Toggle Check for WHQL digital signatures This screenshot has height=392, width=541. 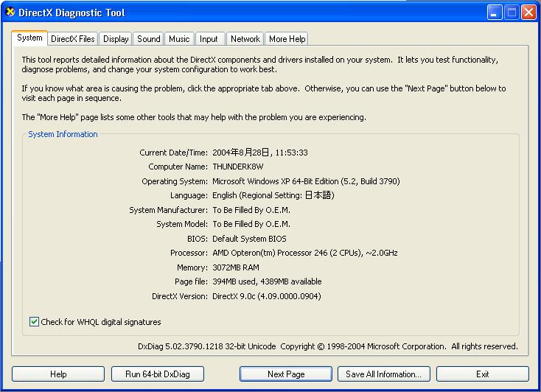34,322
